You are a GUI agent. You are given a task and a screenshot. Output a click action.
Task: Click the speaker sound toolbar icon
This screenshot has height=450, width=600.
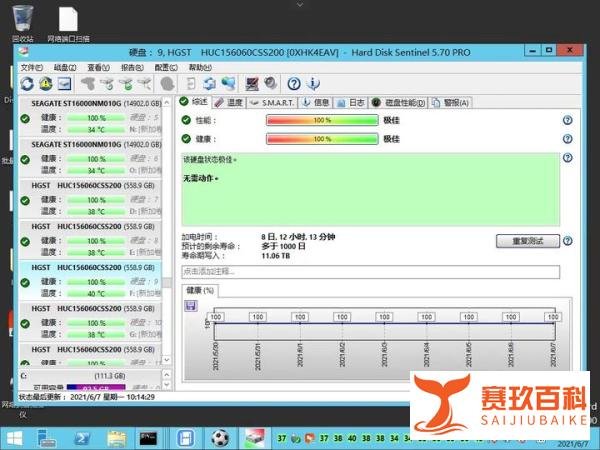pyautogui.click(x=271, y=83)
